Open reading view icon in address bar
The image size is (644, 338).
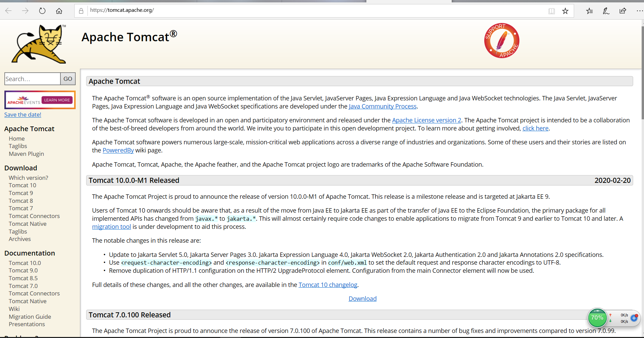tap(551, 11)
